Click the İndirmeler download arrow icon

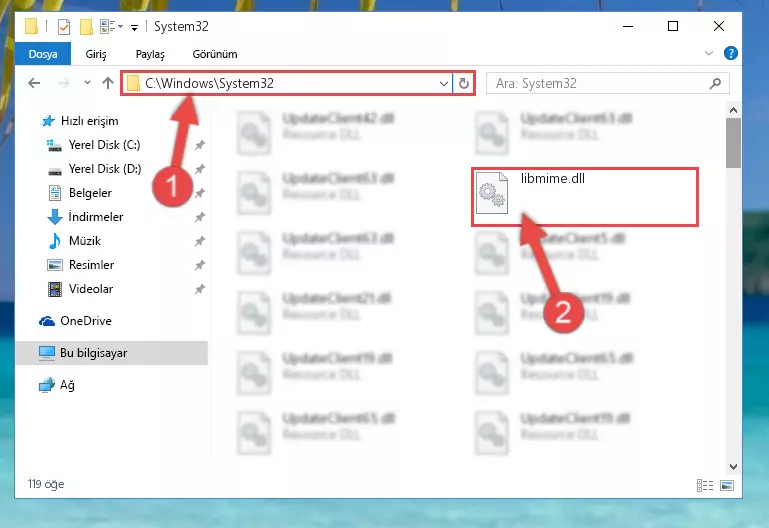pos(54,217)
